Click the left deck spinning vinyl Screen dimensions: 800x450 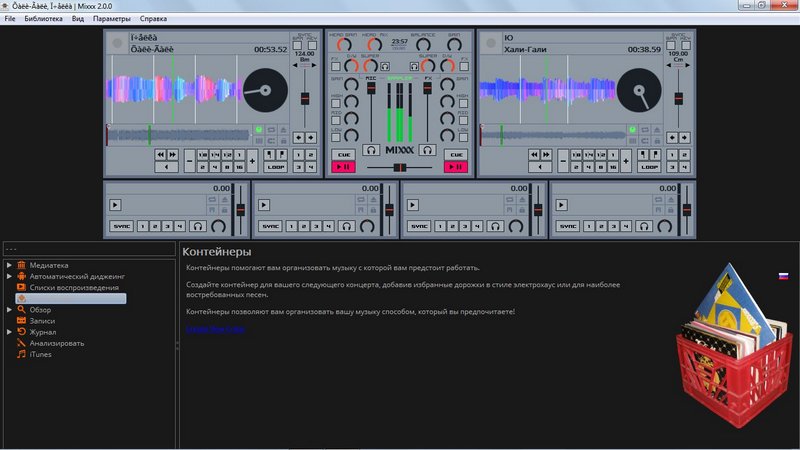point(265,90)
